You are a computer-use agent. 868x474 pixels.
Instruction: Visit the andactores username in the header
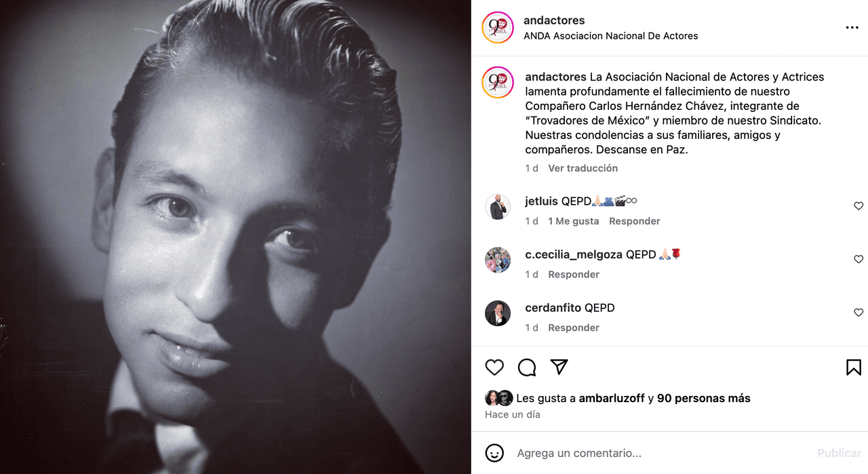pyautogui.click(x=554, y=20)
